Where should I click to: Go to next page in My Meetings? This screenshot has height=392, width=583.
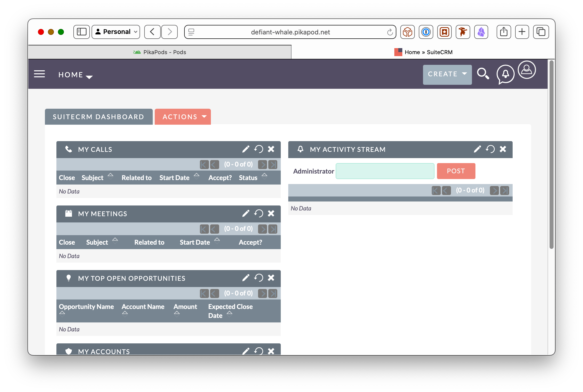(262, 229)
